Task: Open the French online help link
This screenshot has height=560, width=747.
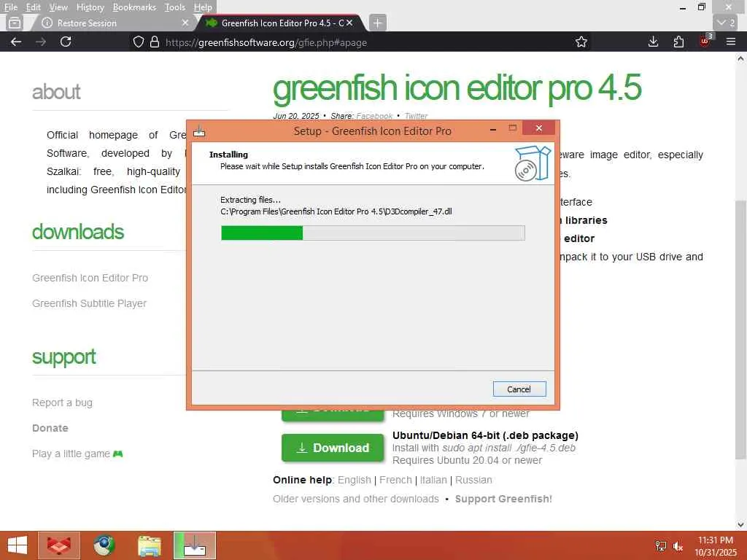Action: click(x=395, y=480)
